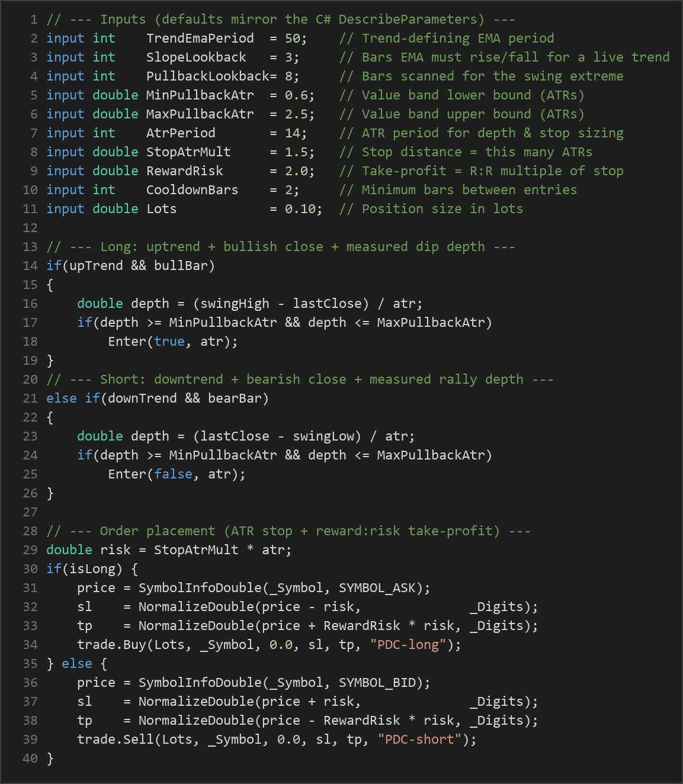Viewport: 683px width, 784px height.
Task: Click the SYMBOL_ASK constant
Action: 377,588
